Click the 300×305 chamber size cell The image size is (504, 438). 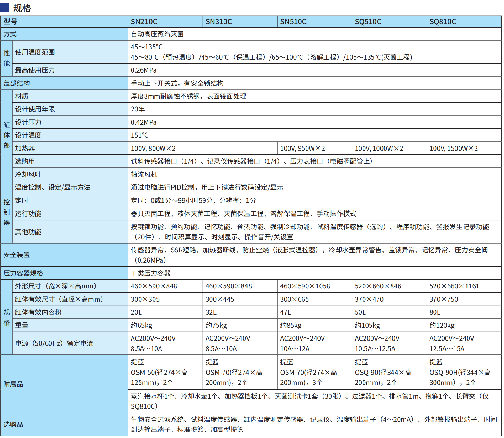tap(165, 299)
